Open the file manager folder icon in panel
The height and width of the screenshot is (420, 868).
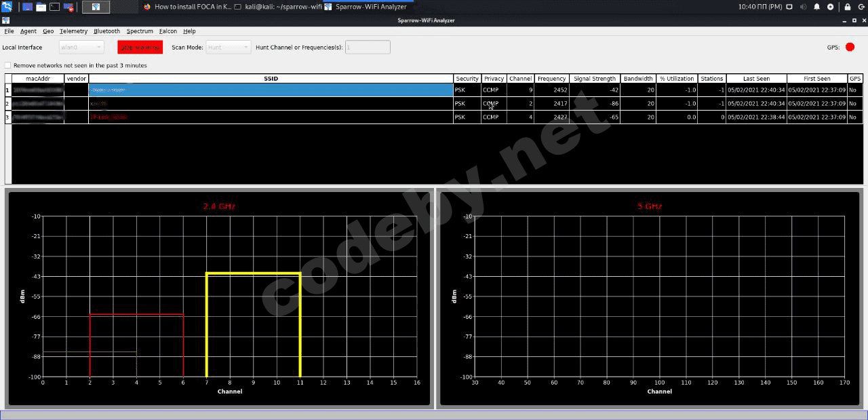coord(41,7)
